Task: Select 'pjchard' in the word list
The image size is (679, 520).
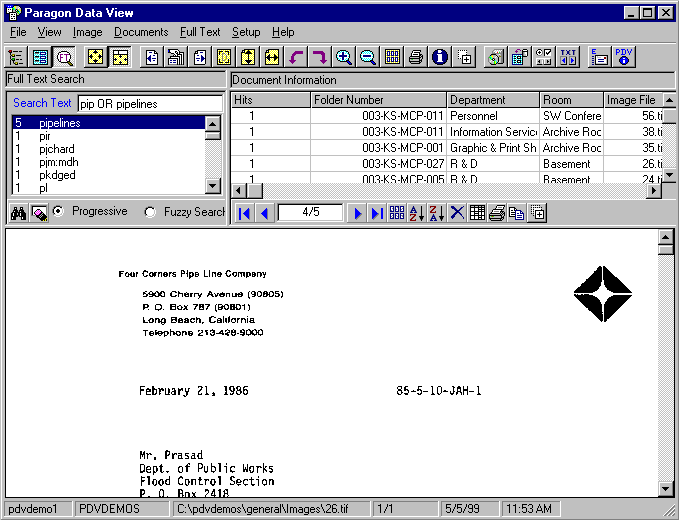Action: coord(109,149)
